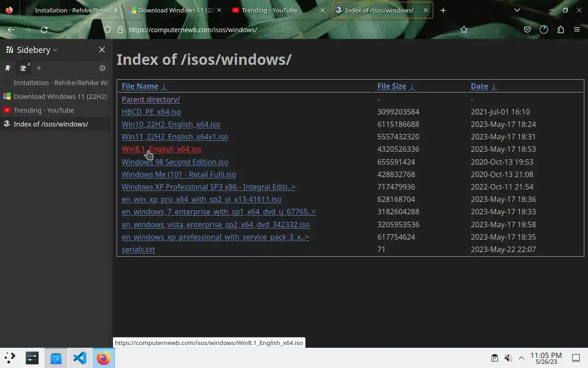Screen dimensions: 588x368
Task: Download HBCD_PE_x64.iso
Action: coord(151,112)
